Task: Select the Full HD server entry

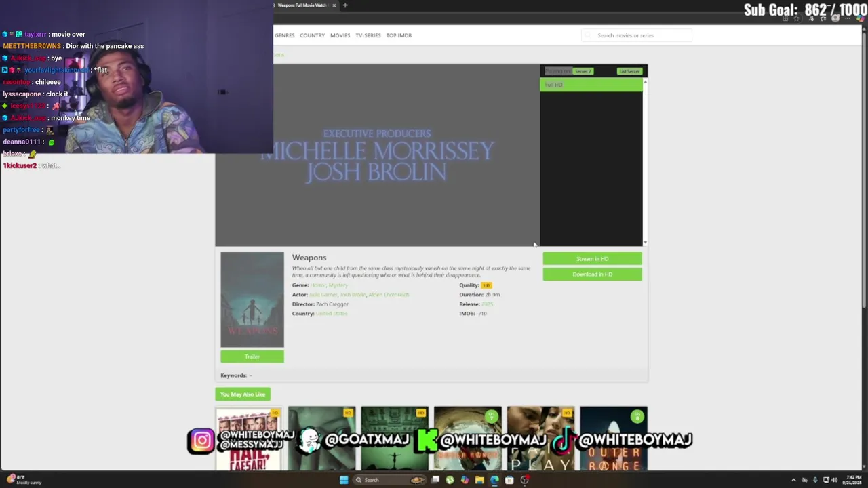Action: pyautogui.click(x=591, y=85)
